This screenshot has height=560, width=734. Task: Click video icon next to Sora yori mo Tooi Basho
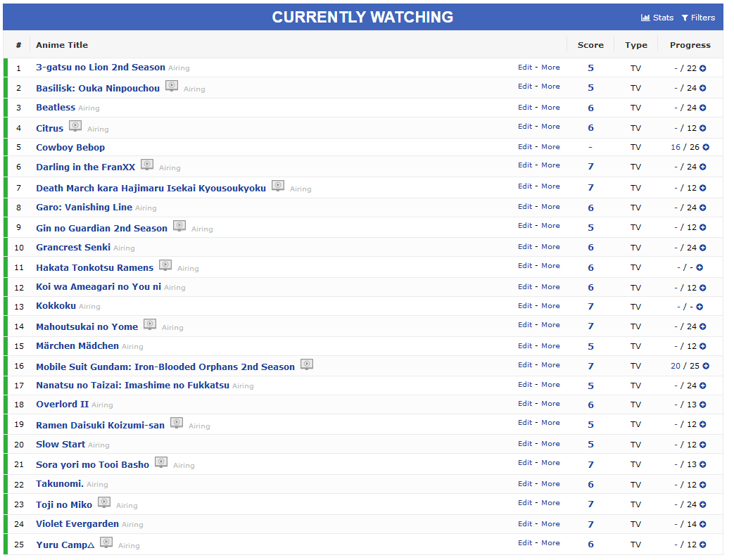[161, 462]
